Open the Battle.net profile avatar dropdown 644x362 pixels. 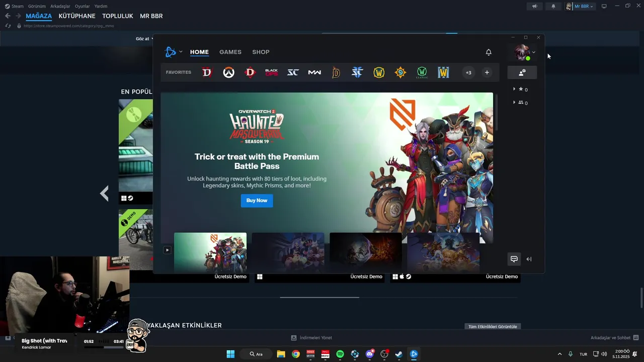click(x=524, y=52)
